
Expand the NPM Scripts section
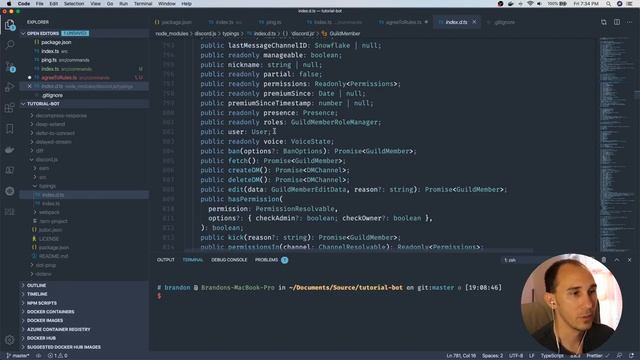click(85, 303)
